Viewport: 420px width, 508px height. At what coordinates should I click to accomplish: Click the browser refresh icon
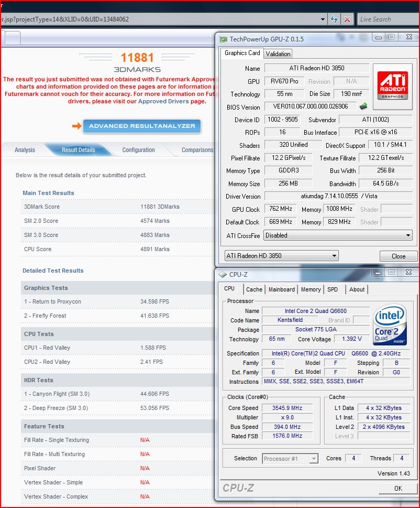334,19
